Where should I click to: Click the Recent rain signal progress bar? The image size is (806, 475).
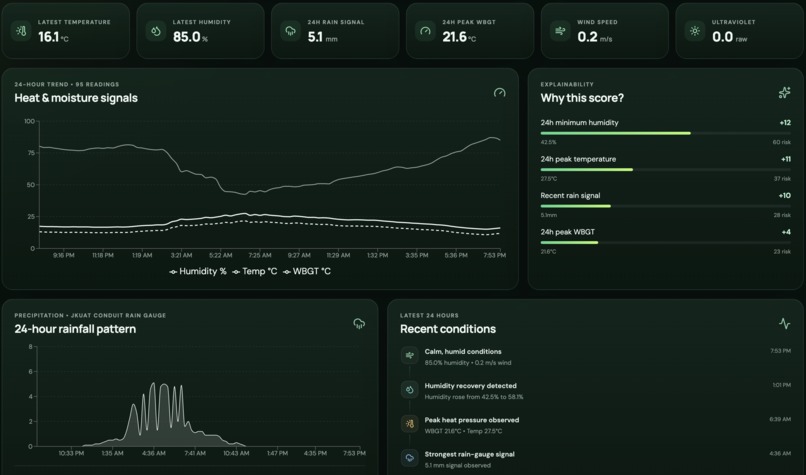pos(666,206)
